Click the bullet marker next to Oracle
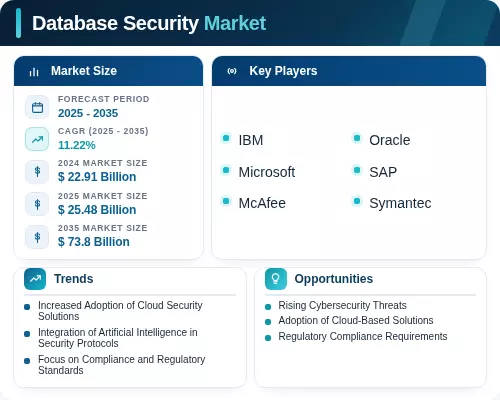Image resolution: width=500 pixels, height=400 pixels. (357, 138)
